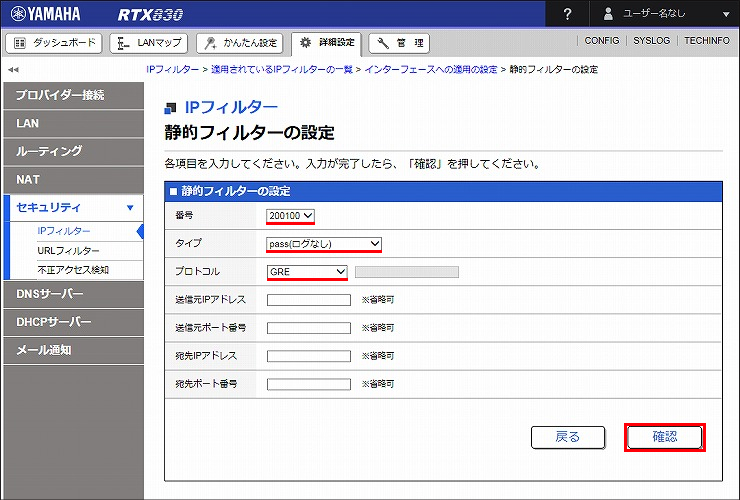This screenshot has height=500, width=740.
Task: Collapse sidebar with double-arrow icon
Action: 13,70
